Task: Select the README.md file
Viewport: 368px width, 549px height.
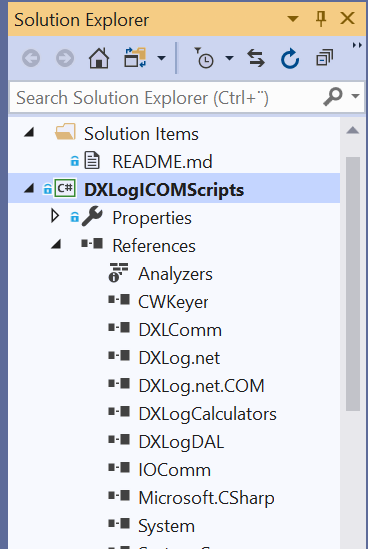Action: (x=162, y=162)
